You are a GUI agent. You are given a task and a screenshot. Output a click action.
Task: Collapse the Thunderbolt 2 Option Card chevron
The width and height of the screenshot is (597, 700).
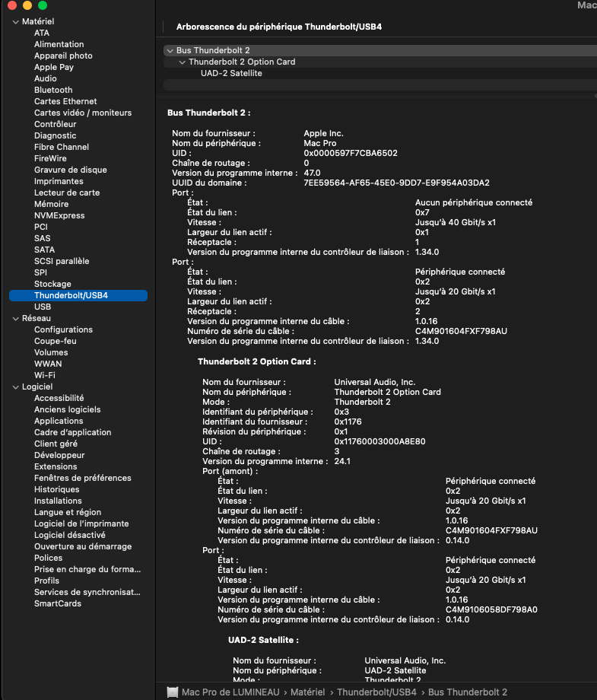[x=182, y=62]
